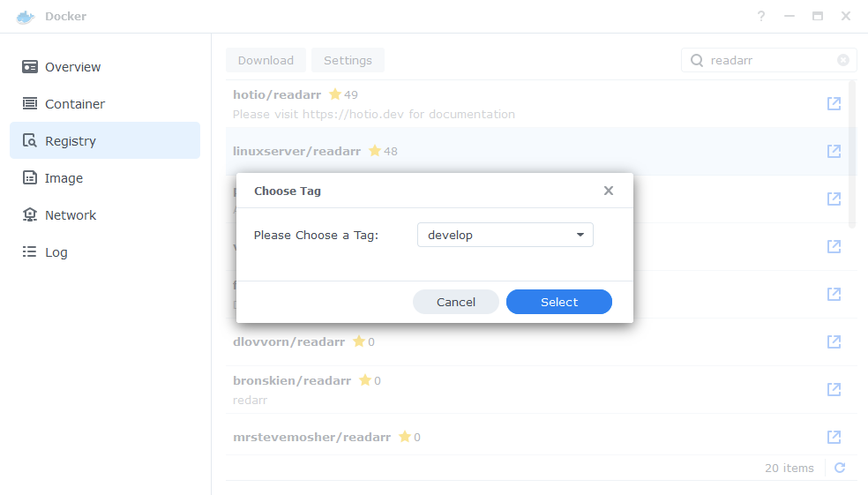Open the help question mark icon
This screenshot has width=868, height=495.
(x=761, y=16)
